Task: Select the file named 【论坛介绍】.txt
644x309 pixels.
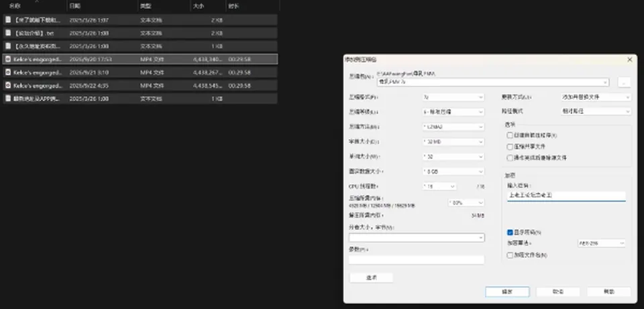Action: pyautogui.click(x=34, y=33)
